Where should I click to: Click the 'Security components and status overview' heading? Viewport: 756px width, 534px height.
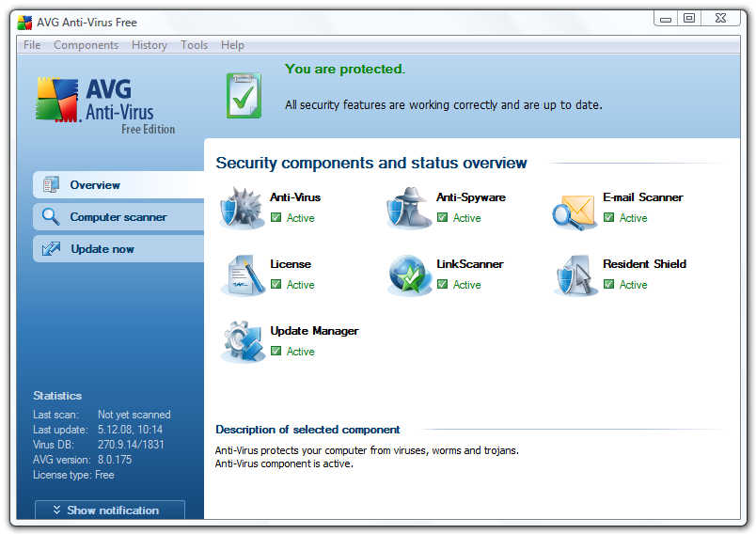click(371, 163)
